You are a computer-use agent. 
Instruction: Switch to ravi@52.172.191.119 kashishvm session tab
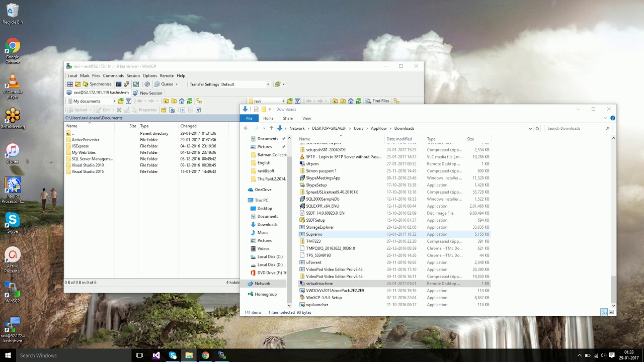pos(98,93)
